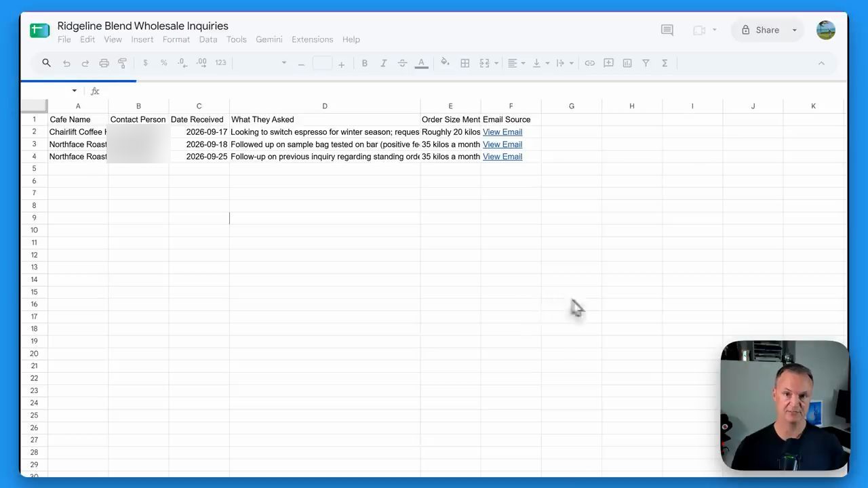Format as percent with % icon
This screenshot has height=488, width=868.
(x=164, y=63)
